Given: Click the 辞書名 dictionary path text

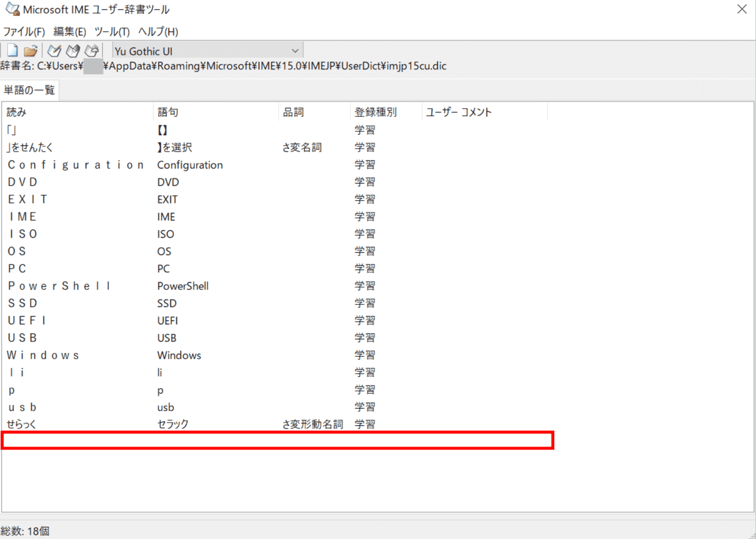Looking at the screenshot, I should coord(223,66).
